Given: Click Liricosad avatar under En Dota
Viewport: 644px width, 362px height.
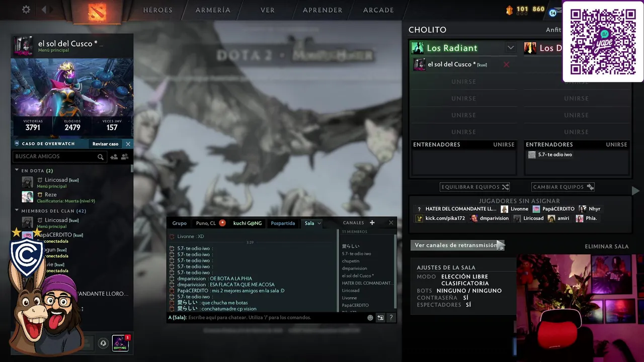Looking at the screenshot, I should 27,182.
